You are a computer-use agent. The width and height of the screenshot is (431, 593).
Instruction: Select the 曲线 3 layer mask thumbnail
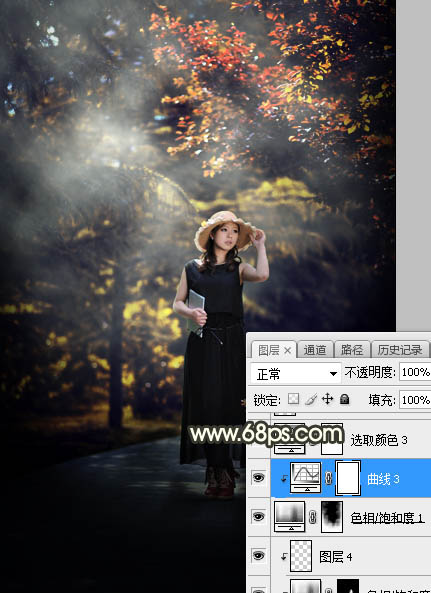click(348, 478)
